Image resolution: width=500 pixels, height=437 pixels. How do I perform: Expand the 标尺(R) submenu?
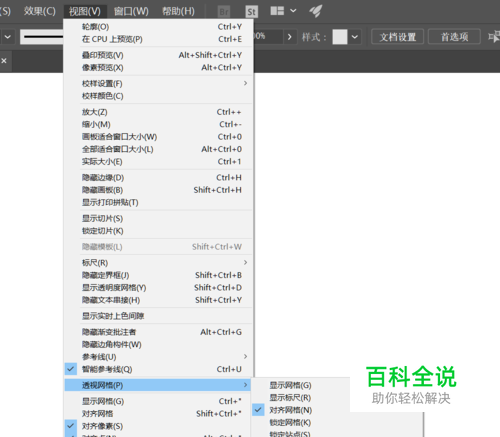[x=158, y=263]
